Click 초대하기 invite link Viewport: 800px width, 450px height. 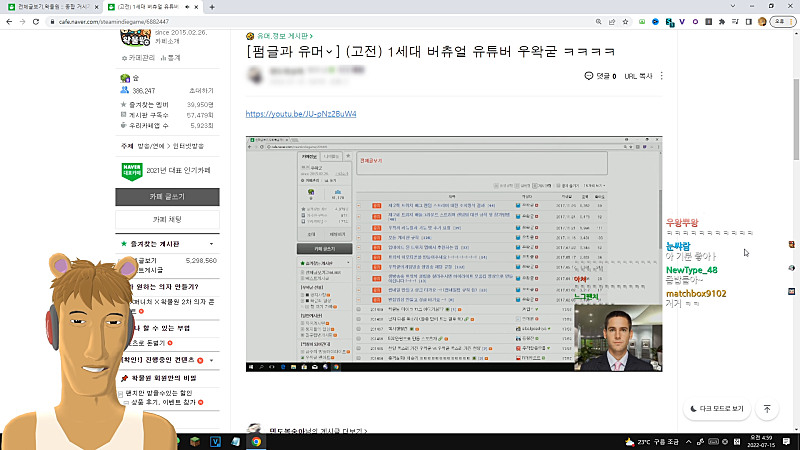201,91
